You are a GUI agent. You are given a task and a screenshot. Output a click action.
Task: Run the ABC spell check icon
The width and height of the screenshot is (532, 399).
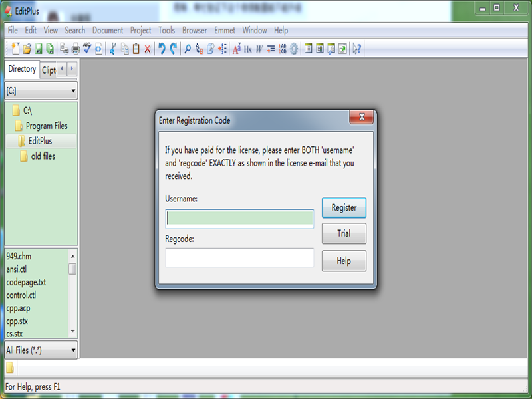pos(87,49)
